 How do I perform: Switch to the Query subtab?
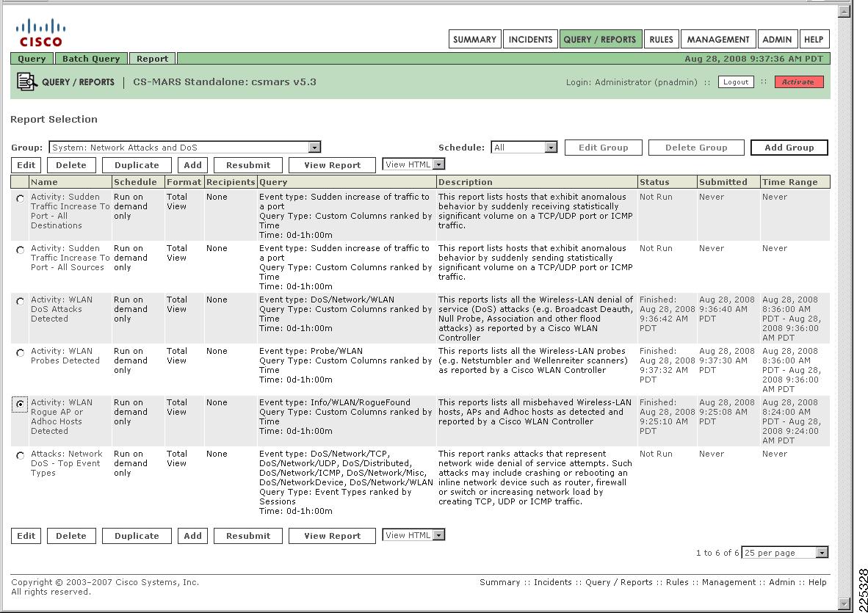[32, 59]
